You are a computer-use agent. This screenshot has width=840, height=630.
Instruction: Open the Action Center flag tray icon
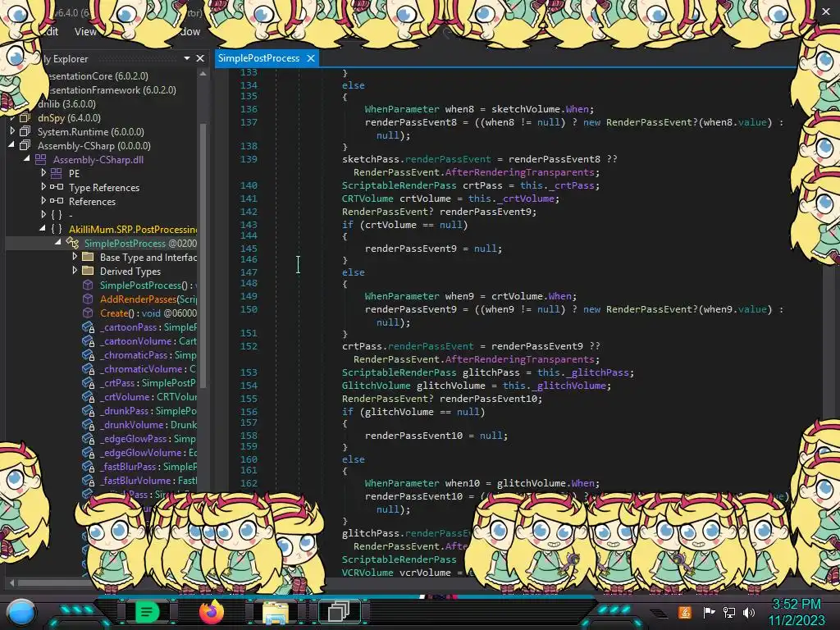tap(709, 612)
